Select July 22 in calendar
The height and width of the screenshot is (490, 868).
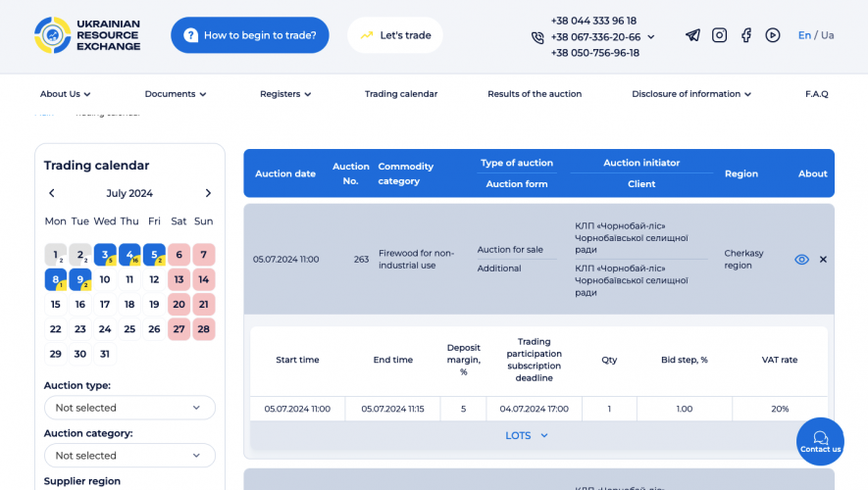coord(55,329)
